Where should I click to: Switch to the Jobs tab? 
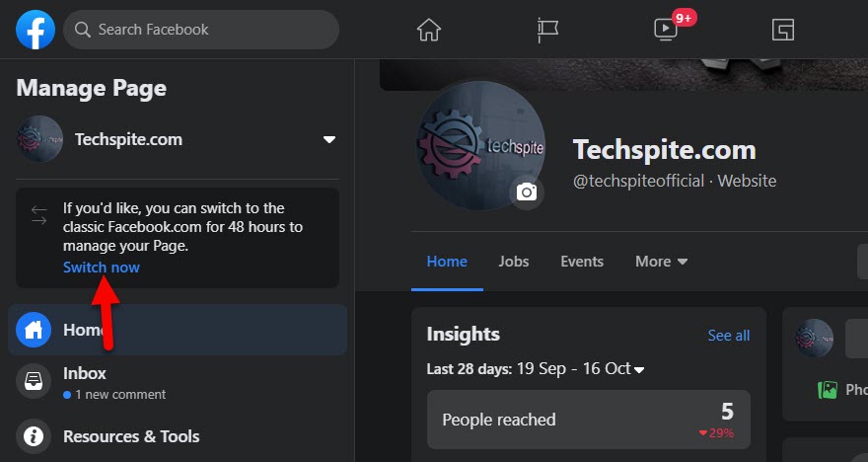pos(513,262)
